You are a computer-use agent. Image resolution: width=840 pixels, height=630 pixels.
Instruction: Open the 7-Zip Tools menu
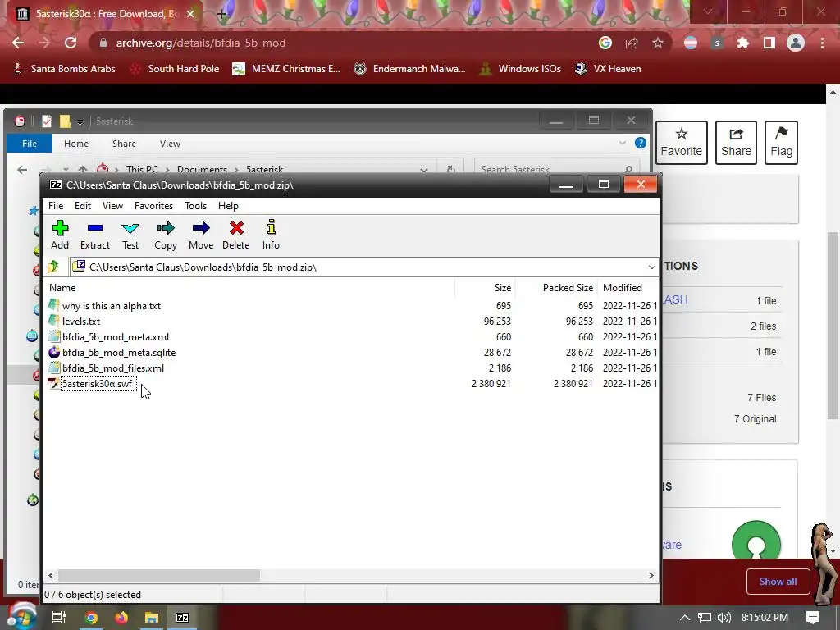(x=195, y=206)
